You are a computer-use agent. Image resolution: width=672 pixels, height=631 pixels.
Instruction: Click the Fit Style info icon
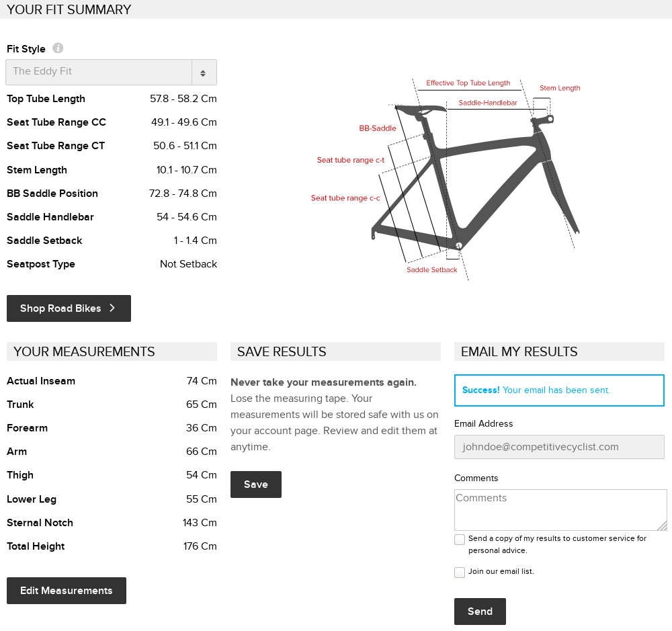(x=58, y=48)
